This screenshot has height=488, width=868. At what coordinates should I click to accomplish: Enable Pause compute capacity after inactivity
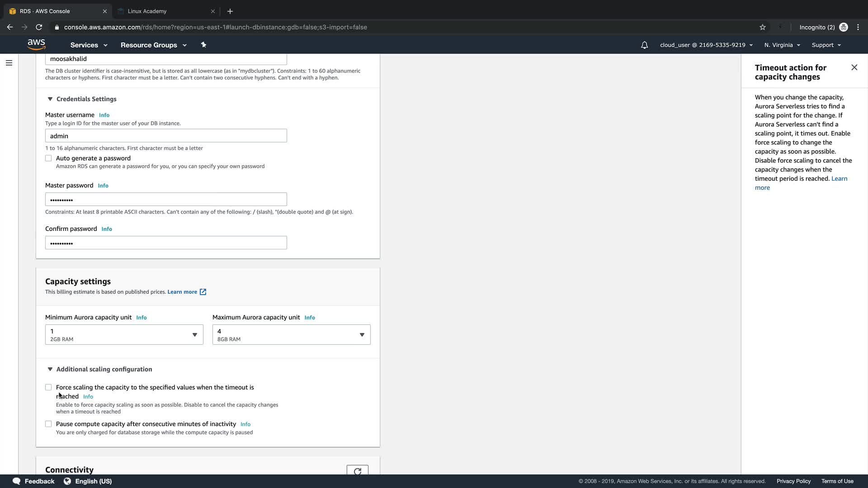(48, 424)
